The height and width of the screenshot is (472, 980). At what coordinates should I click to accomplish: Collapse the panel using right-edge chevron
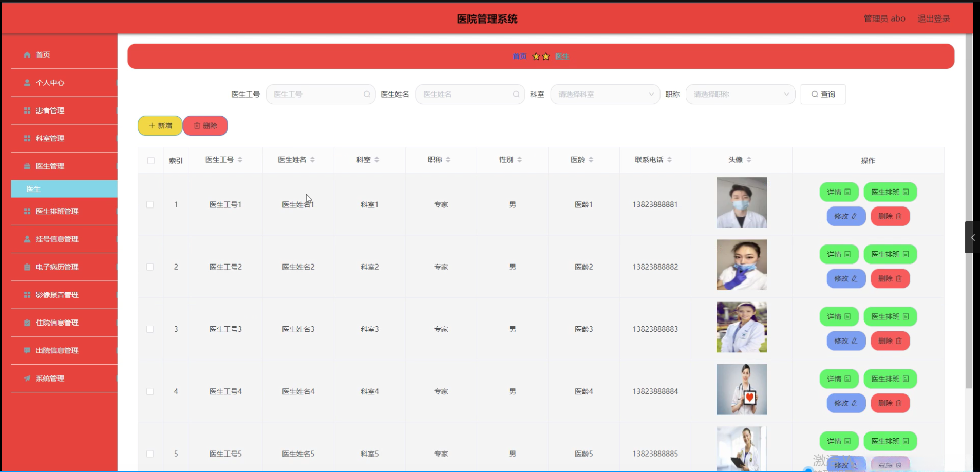[972, 237]
